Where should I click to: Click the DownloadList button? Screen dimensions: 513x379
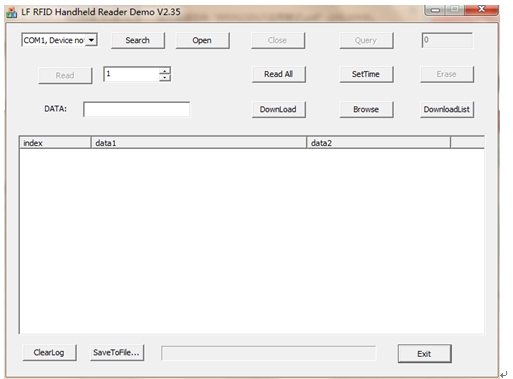point(447,109)
